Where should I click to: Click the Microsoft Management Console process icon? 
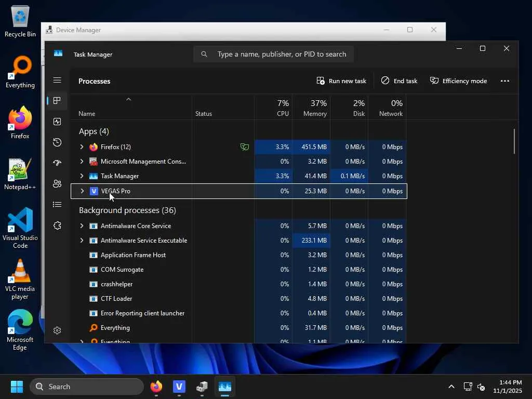[94, 162]
